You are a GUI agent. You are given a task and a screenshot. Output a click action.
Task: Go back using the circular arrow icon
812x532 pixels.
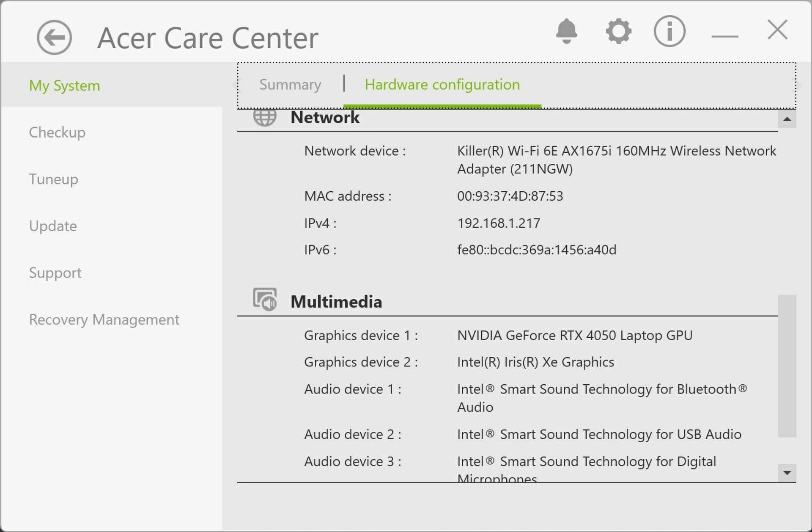[x=54, y=38]
